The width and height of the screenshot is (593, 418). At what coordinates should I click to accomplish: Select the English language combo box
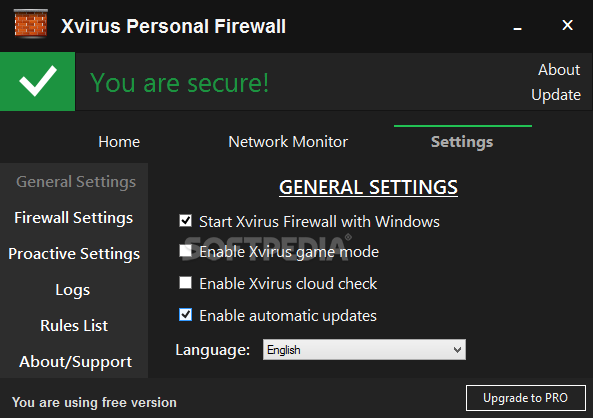(x=364, y=350)
